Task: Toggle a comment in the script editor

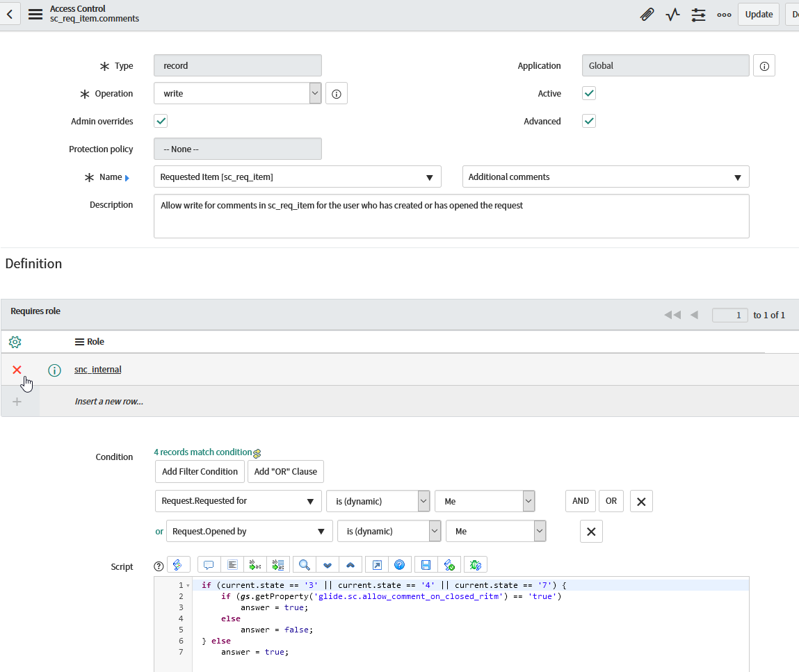Action: click(208, 564)
